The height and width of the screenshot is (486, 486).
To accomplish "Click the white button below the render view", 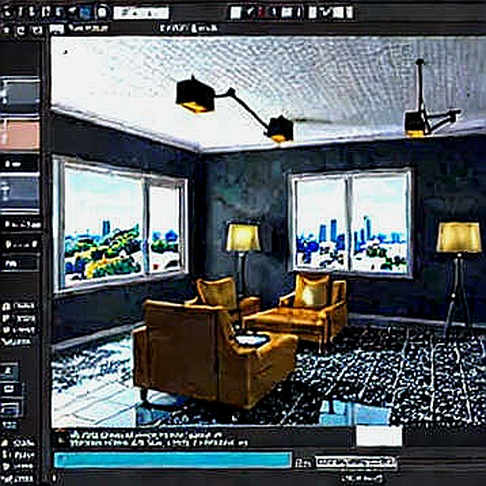I will (379, 436).
